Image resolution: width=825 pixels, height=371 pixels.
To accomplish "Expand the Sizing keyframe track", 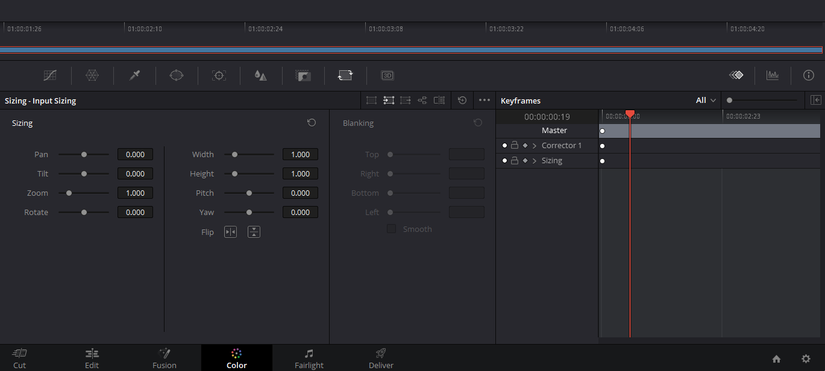I will click(535, 161).
